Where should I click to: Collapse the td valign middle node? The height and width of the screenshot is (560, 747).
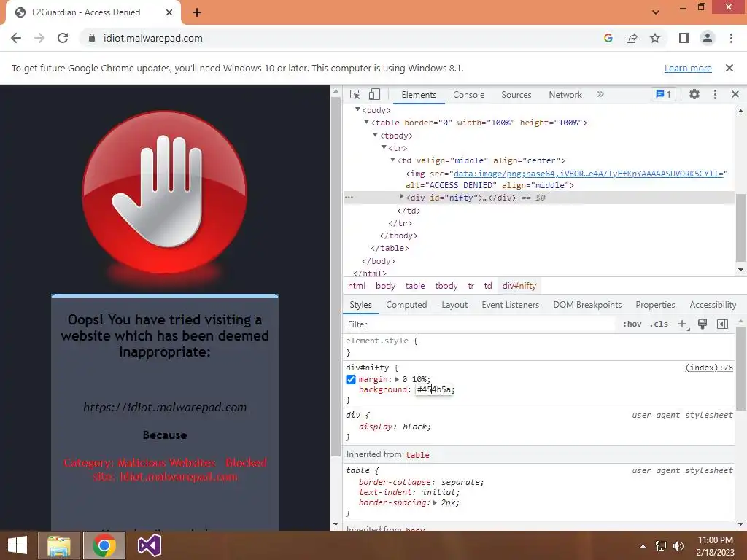[x=392, y=160]
